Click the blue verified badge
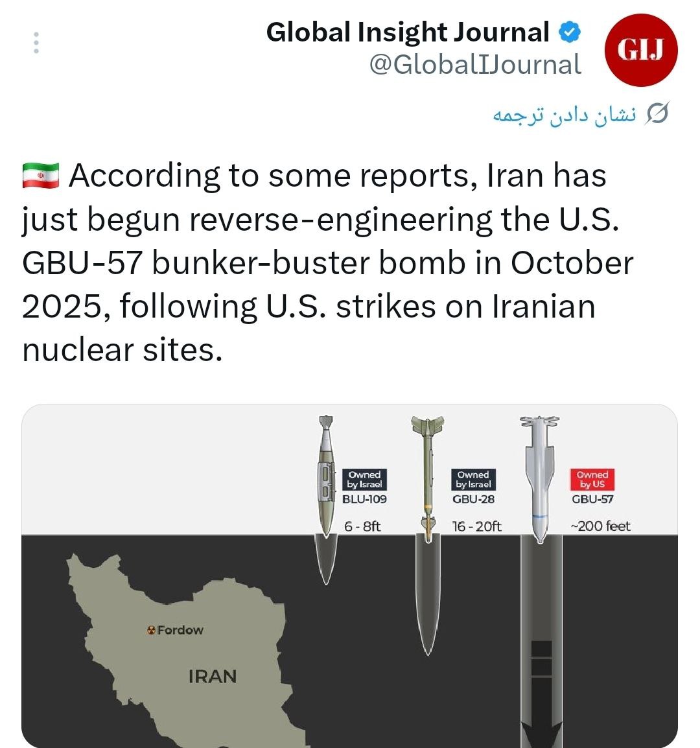The width and height of the screenshot is (700, 748). pos(570,32)
